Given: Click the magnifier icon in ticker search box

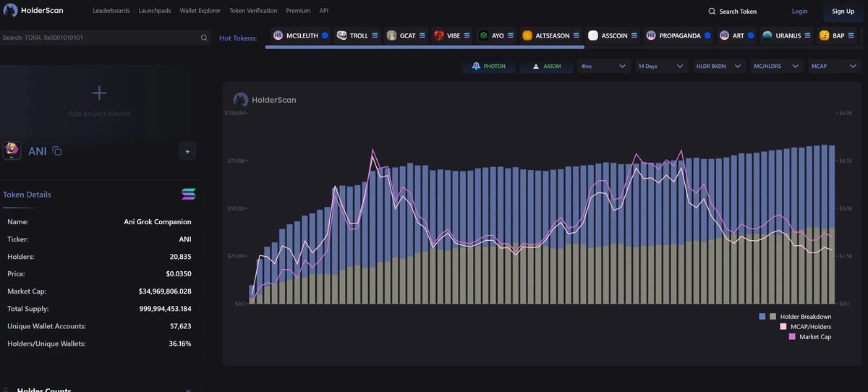Looking at the screenshot, I should 204,38.
